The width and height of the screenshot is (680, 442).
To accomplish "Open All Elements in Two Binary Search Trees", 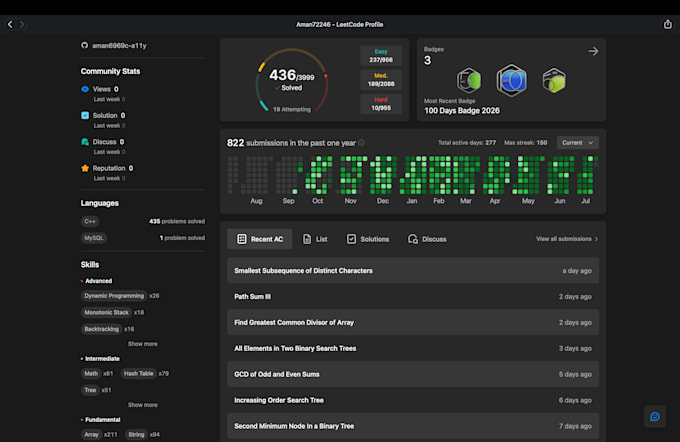I will [413, 348].
